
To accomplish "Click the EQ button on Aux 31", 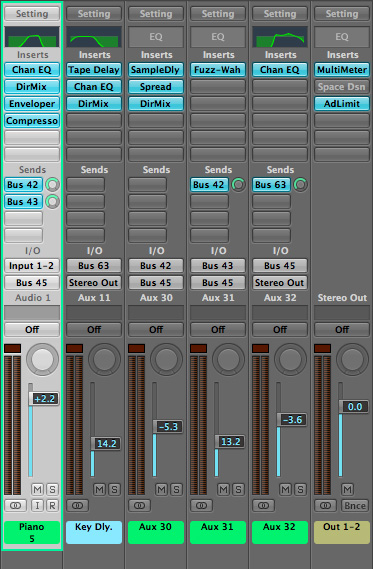I will point(218,37).
